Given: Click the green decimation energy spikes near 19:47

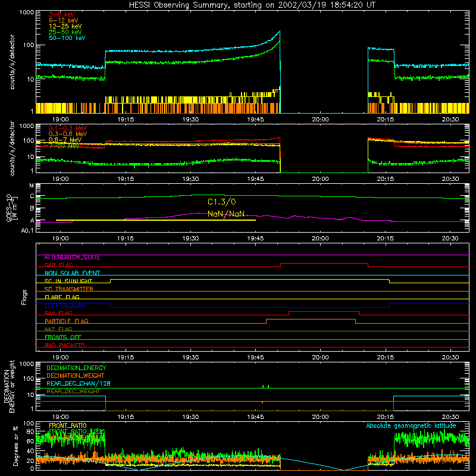Looking at the screenshot, I should click(x=265, y=386).
